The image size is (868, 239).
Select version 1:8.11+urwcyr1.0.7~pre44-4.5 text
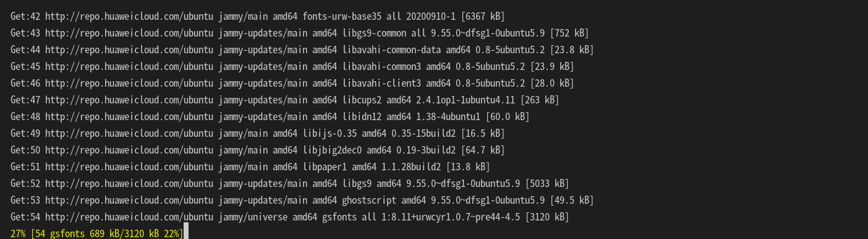click(x=451, y=217)
